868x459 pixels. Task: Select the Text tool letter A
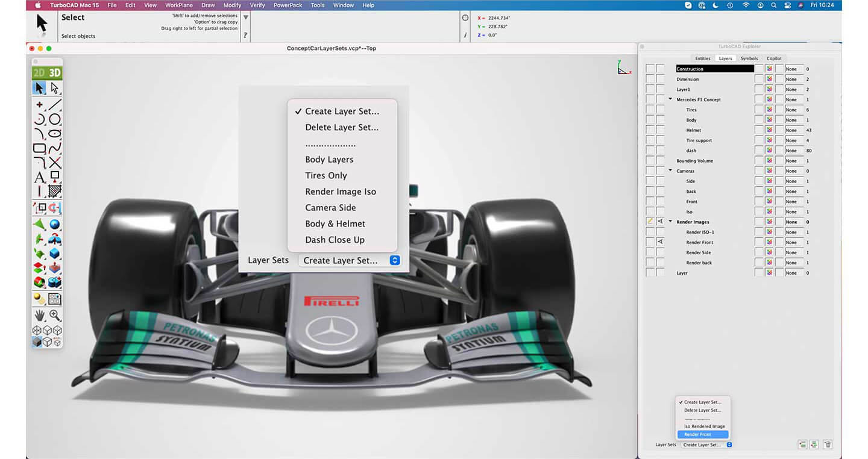(39, 177)
